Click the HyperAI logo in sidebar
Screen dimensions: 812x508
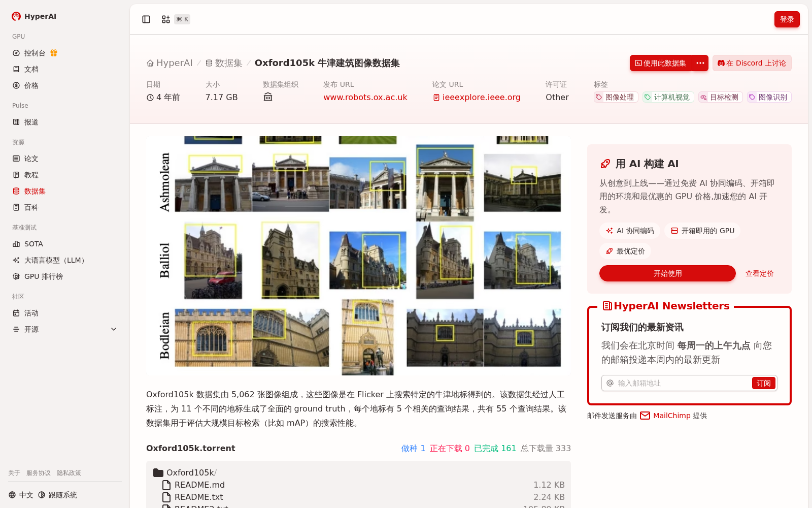34,16
